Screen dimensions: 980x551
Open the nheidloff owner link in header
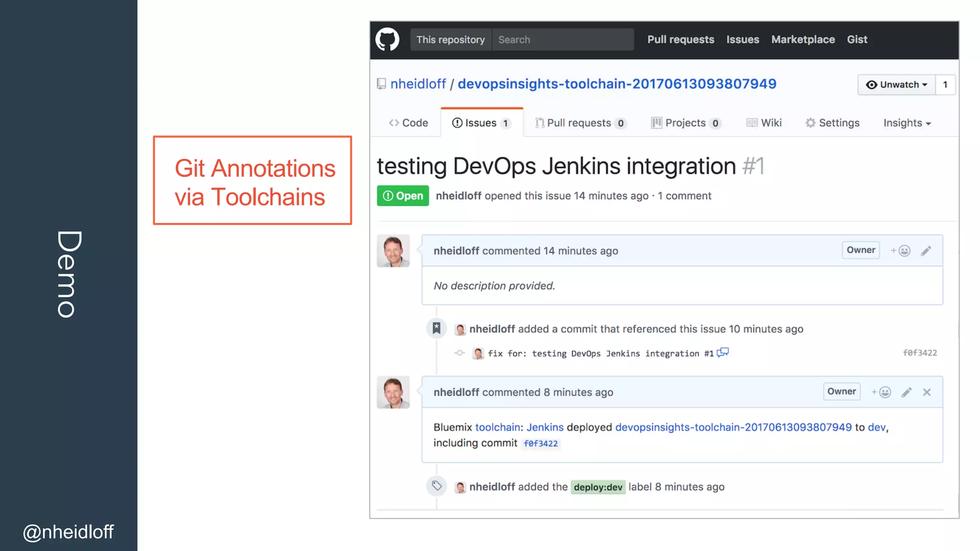click(418, 84)
